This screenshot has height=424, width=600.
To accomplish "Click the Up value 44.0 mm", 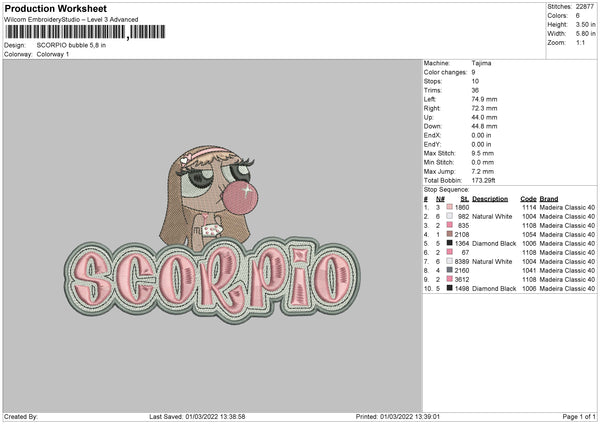I will tap(484, 117).
